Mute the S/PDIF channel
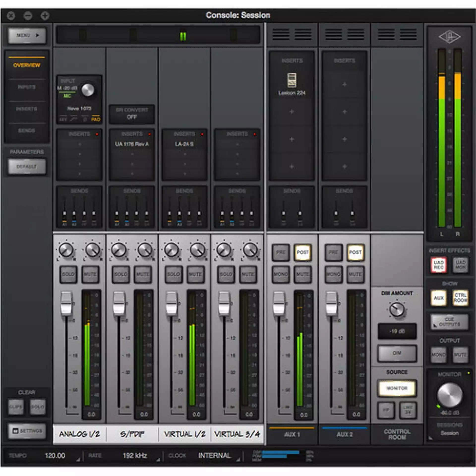This screenshot has width=476, height=476. 143,274
